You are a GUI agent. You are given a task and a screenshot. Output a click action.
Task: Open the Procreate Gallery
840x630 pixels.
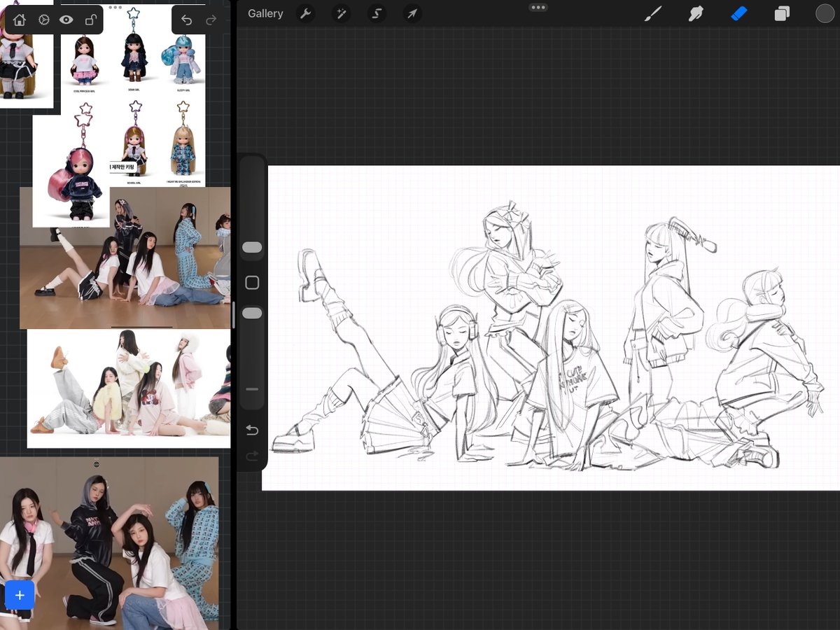point(265,14)
